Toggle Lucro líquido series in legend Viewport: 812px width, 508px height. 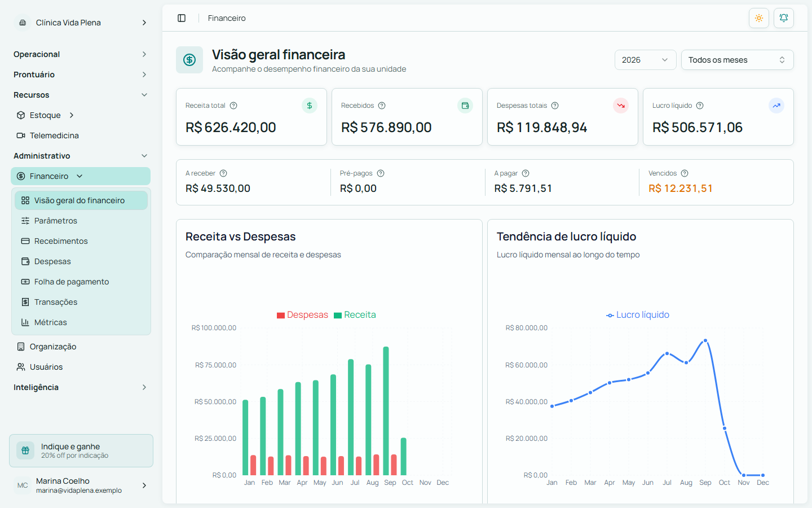tap(638, 315)
